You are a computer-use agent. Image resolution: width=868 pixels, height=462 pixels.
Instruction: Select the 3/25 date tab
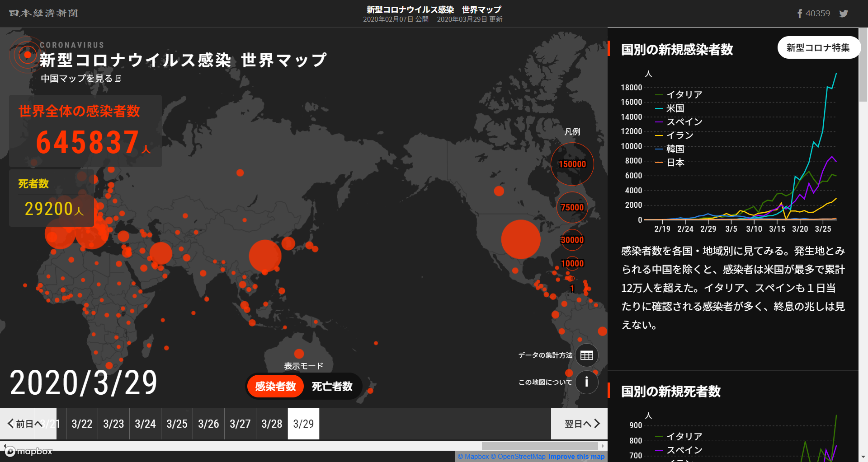[177, 424]
